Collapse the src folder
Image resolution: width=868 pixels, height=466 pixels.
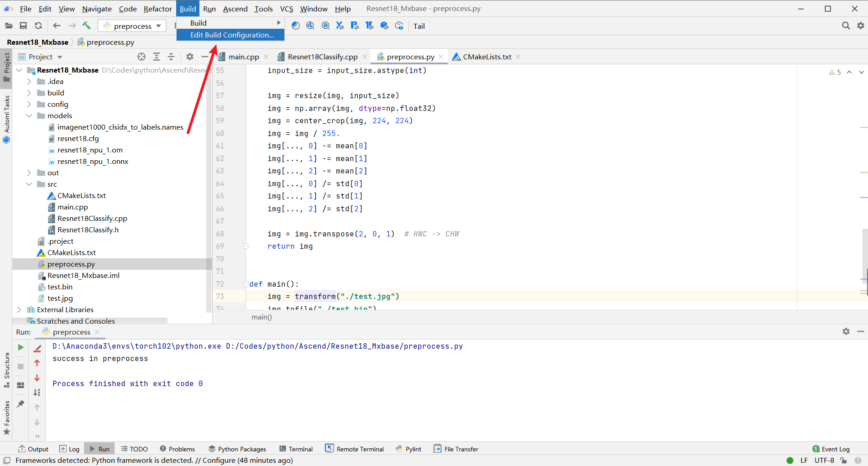click(x=29, y=184)
